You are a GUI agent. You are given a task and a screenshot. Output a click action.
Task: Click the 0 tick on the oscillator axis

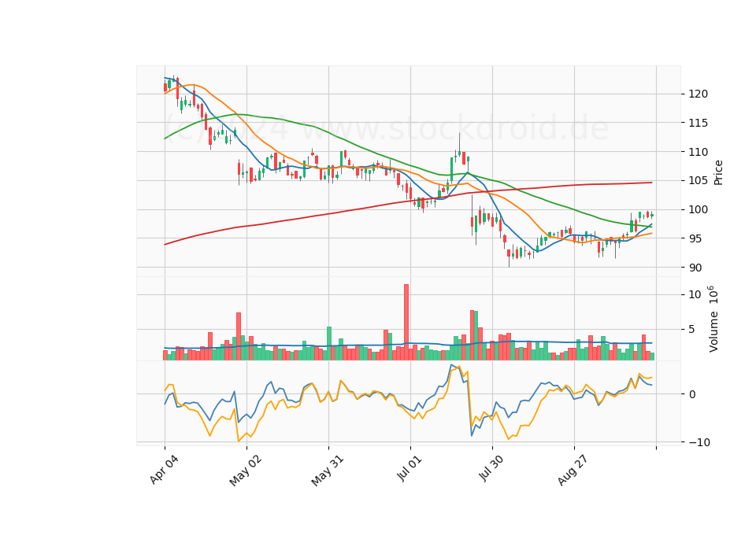pyautogui.click(x=692, y=394)
